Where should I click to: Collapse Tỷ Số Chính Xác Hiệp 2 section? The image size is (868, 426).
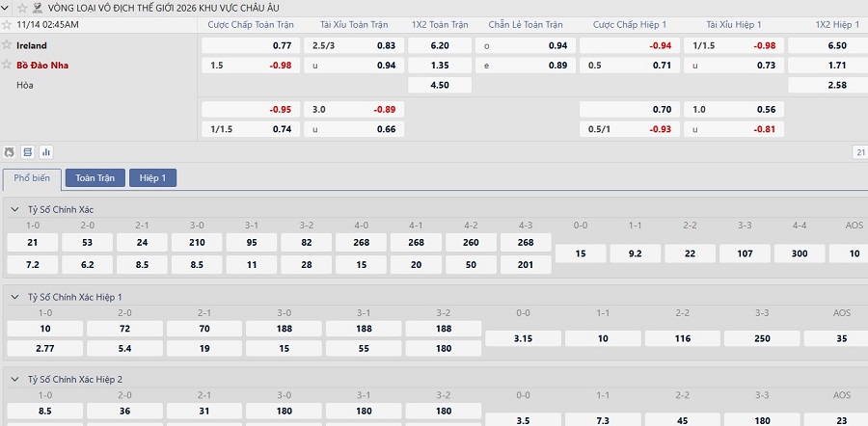click(x=14, y=380)
